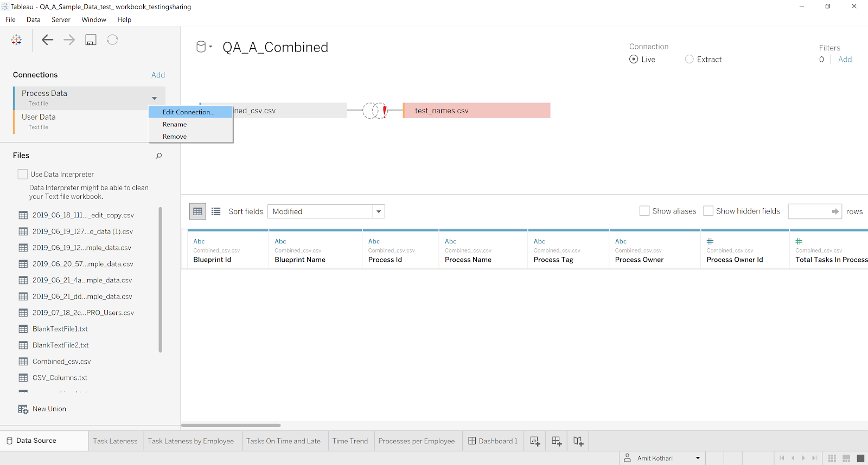Image resolution: width=868 pixels, height=465 pixels.
Task: Select 2019_07_18_2c...PRO_Users.csv file
Action: click(x=83, y=313)
